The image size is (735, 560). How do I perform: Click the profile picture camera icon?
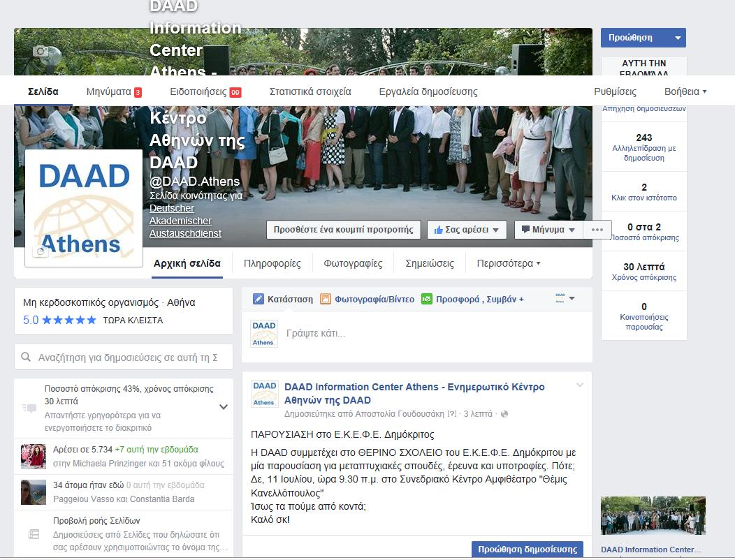pos(41,252)
